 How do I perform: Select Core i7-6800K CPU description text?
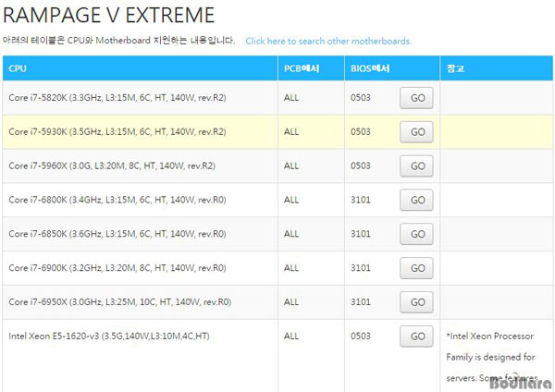[x=117, y=200]
